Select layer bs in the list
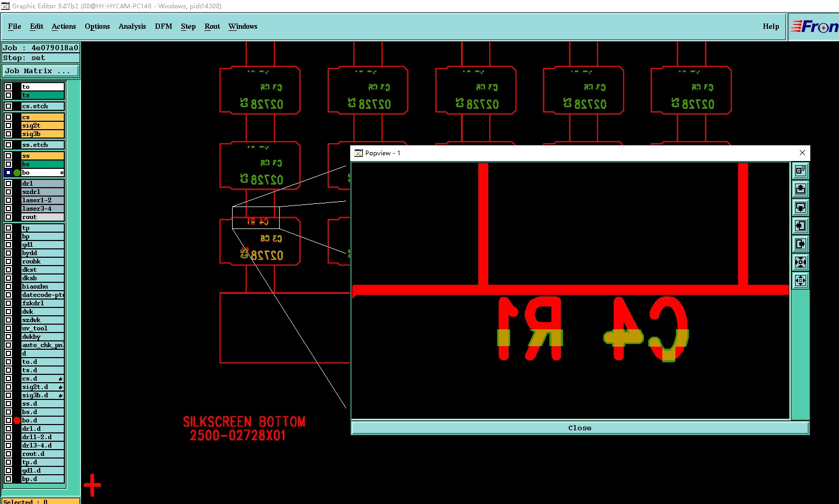Image resolution: width=839 pixels, height=504 pixels. click(42, 164)
